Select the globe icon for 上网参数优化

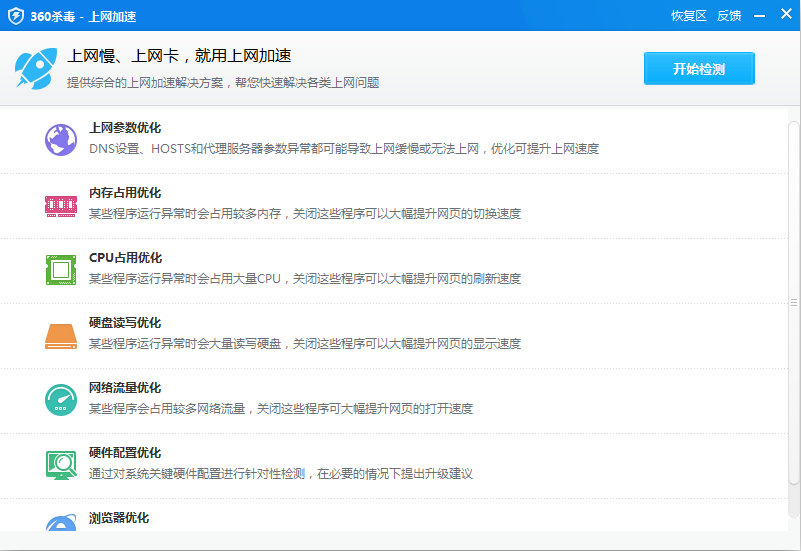coord(60,140)
